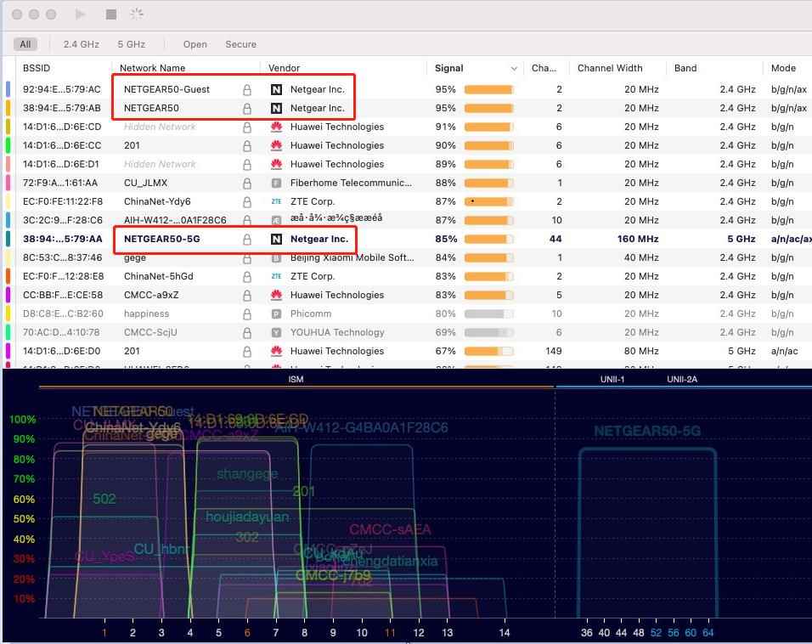The height and width of the screenshot is (644, 812).
Task: Click the Channel Width column header
Action: click(x=610, y=68)
